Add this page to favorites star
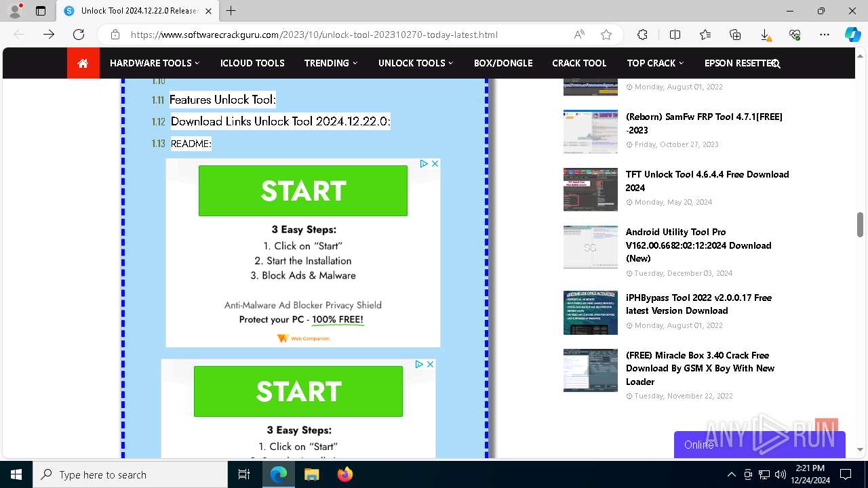 [x=606, y=35]
